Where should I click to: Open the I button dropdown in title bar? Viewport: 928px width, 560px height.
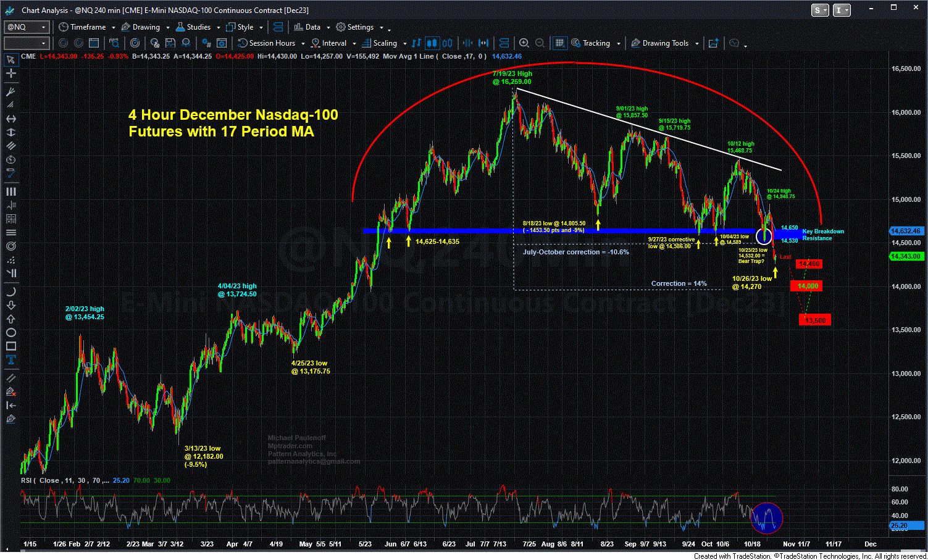click(842, 10)
